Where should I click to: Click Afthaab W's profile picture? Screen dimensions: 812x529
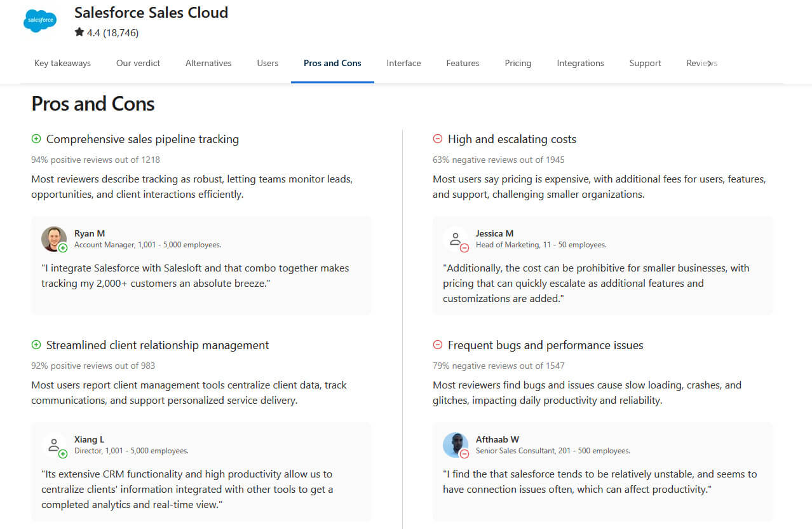point(456,445)
